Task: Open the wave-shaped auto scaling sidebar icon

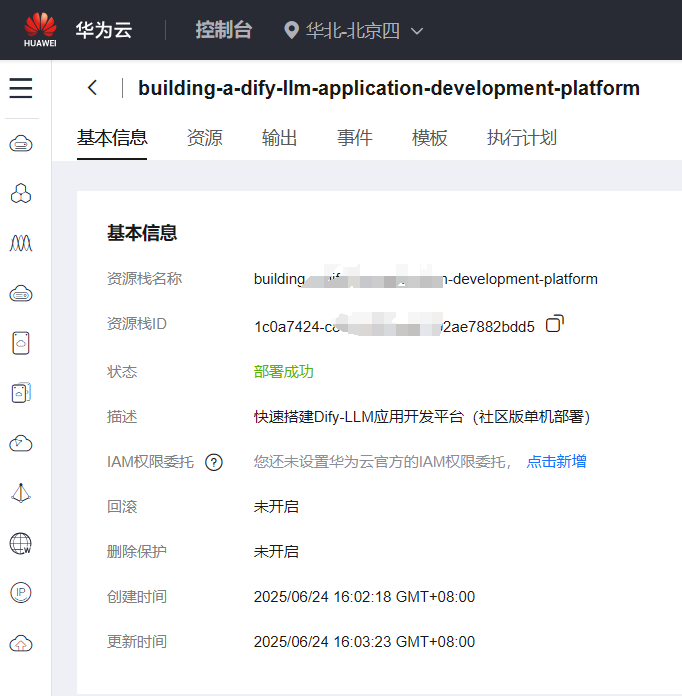Action: pyautogui.click(x=21, y=243)
